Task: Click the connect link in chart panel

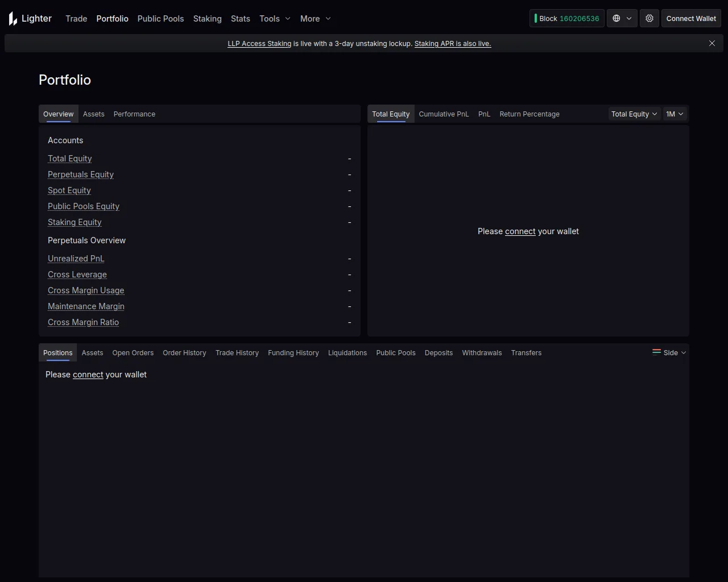Action: 520,231
